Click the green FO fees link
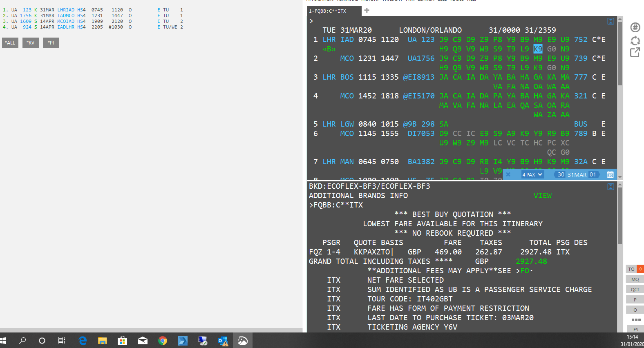Image resolution: width=644 pixels, height=348 pixels. coord(525,271)
